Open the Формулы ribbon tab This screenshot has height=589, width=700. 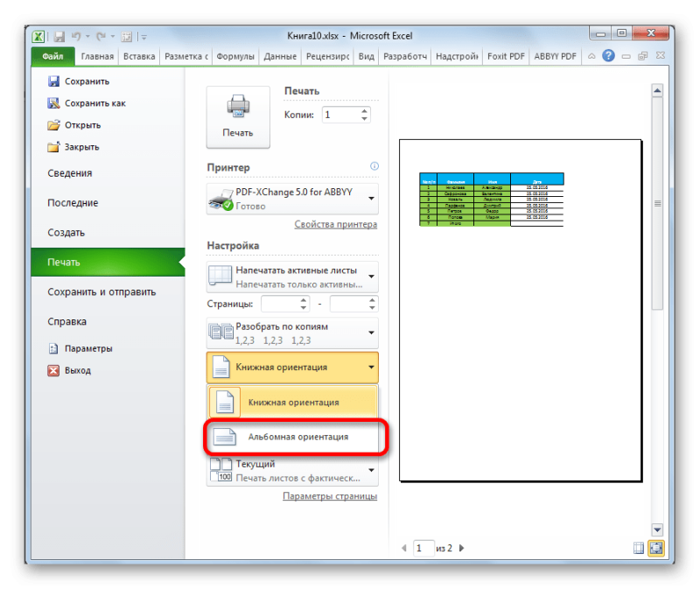click(x=235, y=56)
